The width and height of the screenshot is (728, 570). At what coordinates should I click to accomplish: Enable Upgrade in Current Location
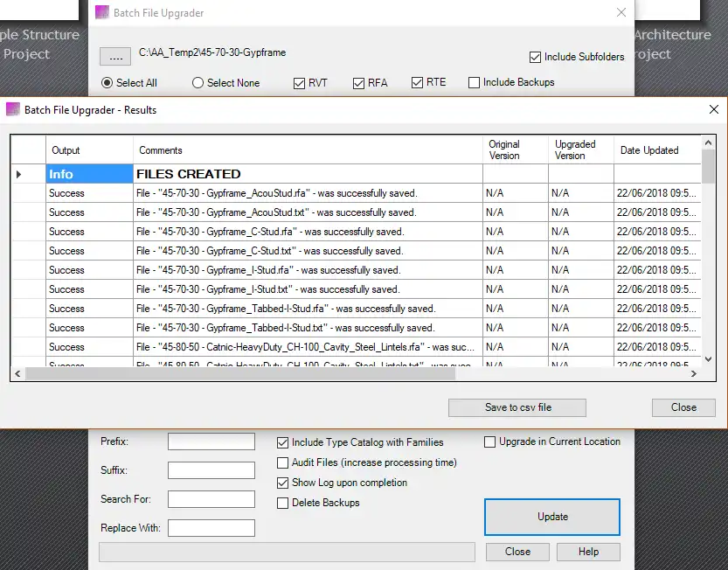click(x=489, y=441)
